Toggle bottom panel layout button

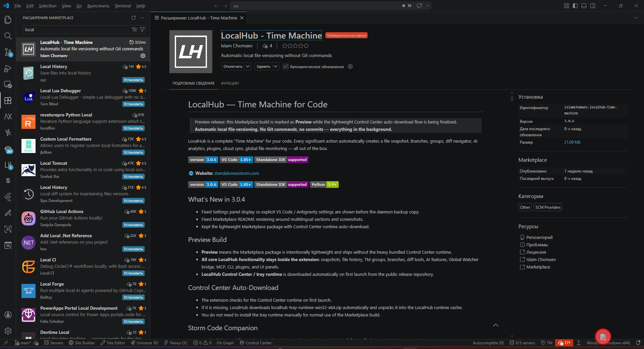pyautogui.click(x=584, y=6)
